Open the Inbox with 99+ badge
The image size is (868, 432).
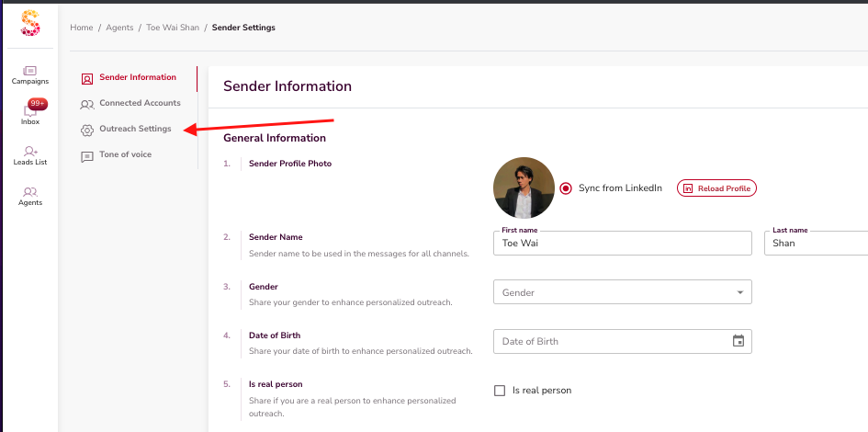[x=30, y=111]
